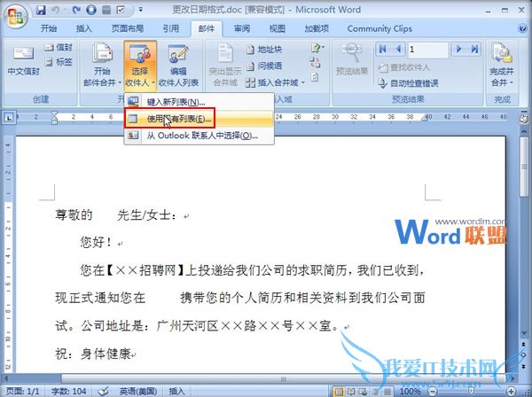The height and width of the screenshot is (397, 532).
Task: Open the 插入 ribbon tab
Action: coord(84,28)
